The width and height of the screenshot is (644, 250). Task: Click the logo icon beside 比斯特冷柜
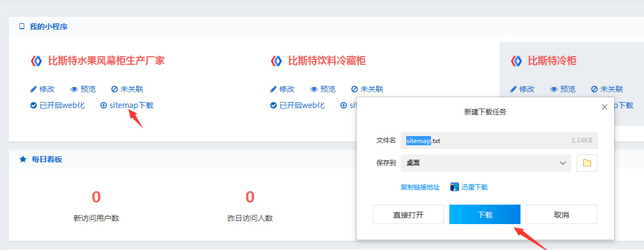tap(516, 61)
